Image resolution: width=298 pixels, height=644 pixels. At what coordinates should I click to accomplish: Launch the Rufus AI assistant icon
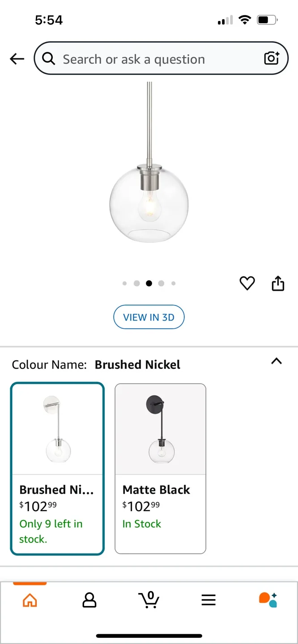tap(268, 600)
